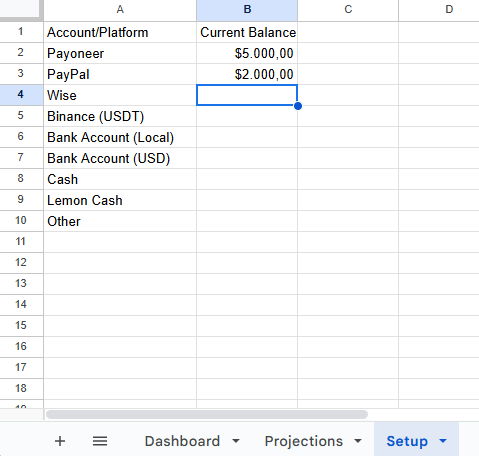This screenshot has width=479, height=456.
Task: Select row 18 header
Action: (21, 389)
